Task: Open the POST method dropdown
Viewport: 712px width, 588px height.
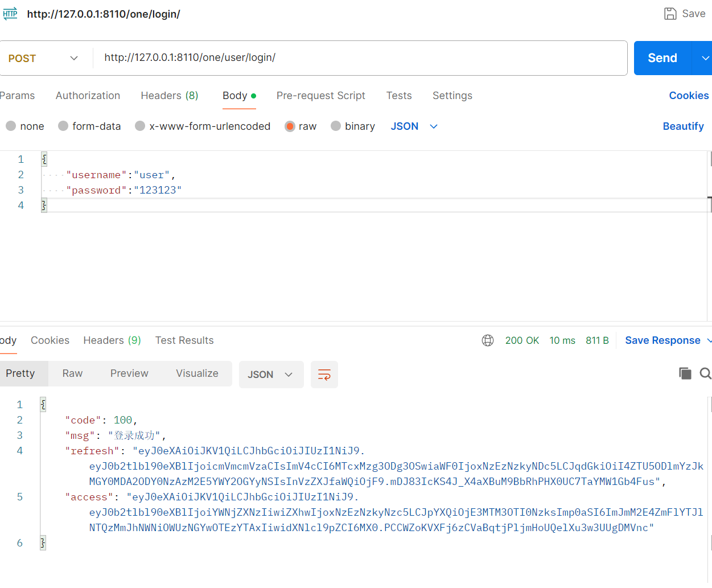Action: click(43, 58)
